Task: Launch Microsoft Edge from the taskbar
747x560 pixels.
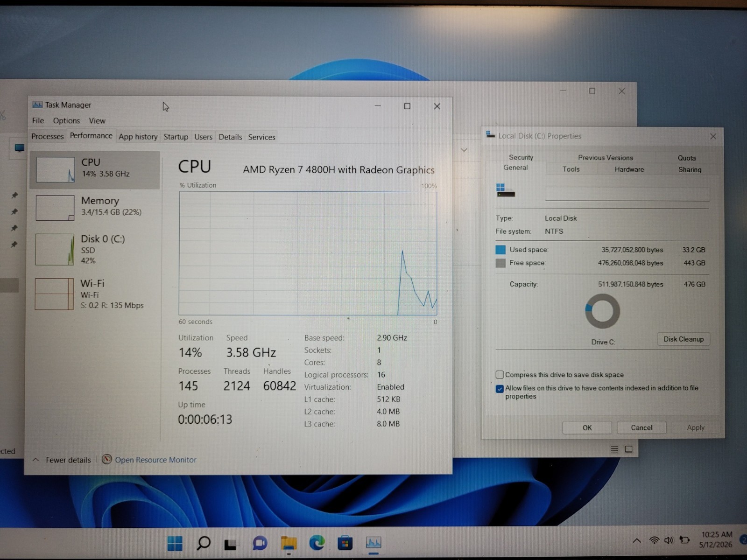Action: (317, 543)
